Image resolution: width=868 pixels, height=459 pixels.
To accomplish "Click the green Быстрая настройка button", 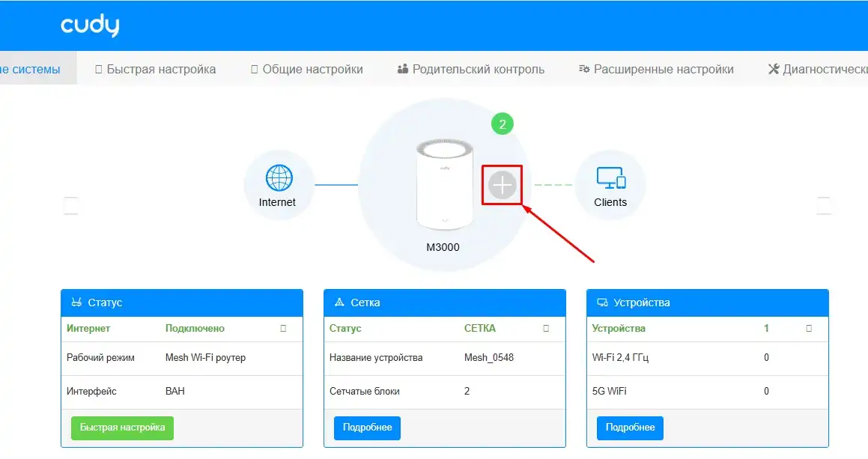I will point(122,428).
